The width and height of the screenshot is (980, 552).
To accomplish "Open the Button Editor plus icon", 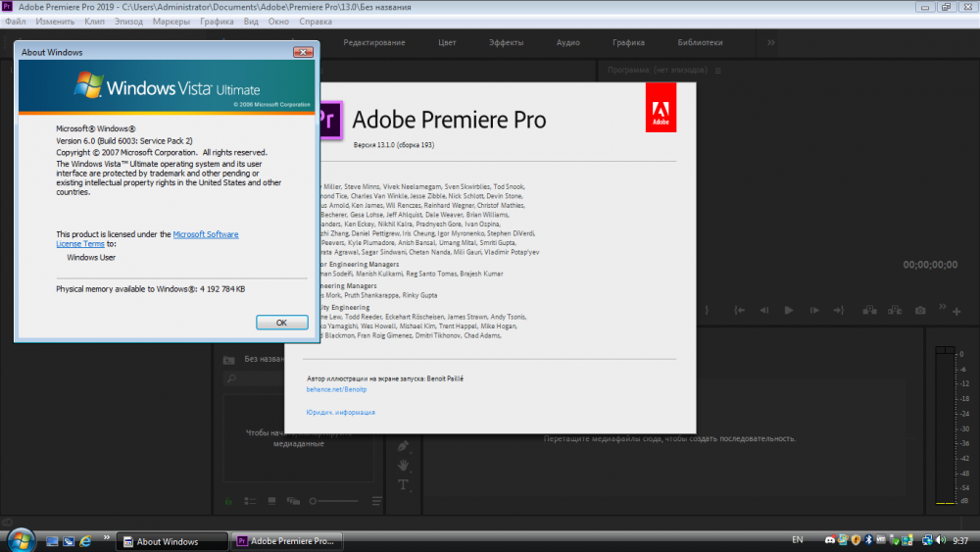I will 956,311.
